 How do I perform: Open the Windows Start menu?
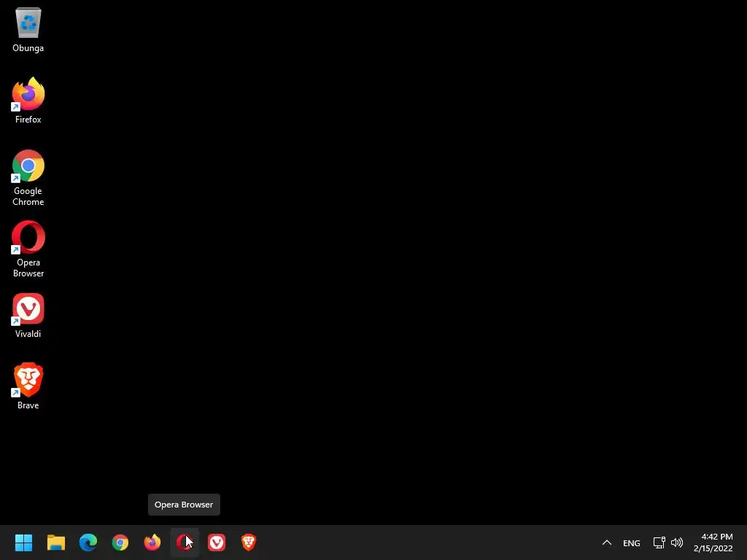pos(24,542)
